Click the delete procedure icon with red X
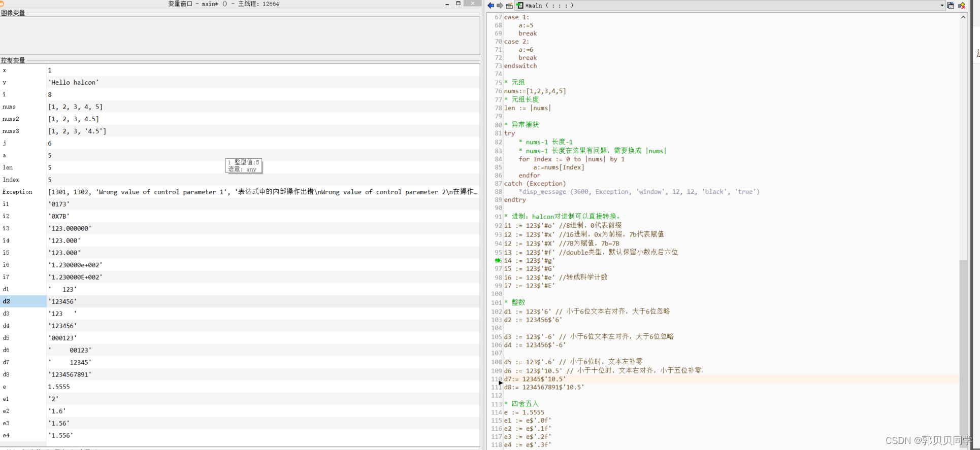 coord(961,5)
